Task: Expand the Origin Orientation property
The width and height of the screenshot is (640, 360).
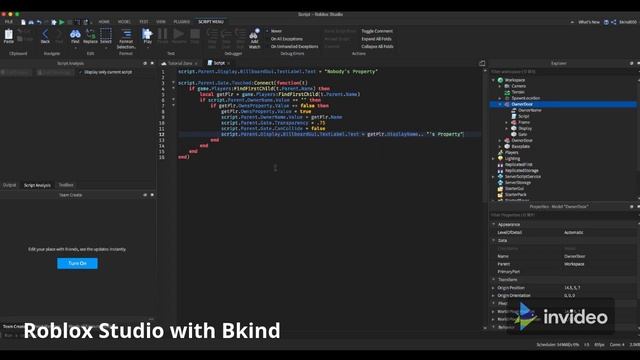Action: tap(493, 296)
